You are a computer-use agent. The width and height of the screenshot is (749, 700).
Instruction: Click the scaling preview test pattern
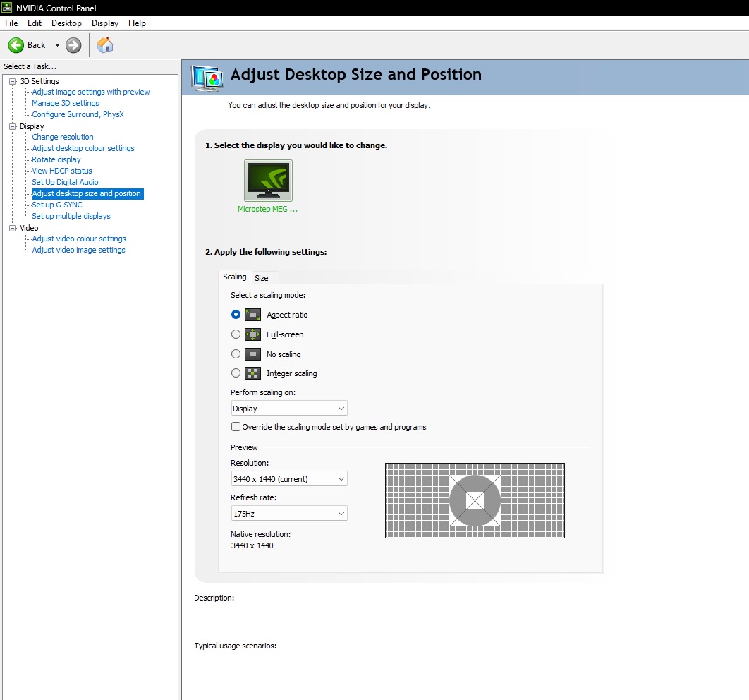click(x=475, y=500)
